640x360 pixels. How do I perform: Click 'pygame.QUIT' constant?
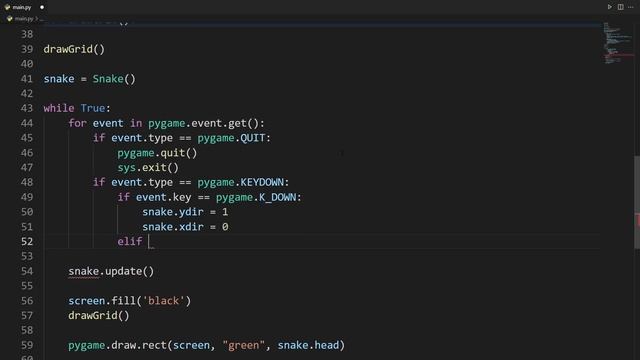click(231, 138)
